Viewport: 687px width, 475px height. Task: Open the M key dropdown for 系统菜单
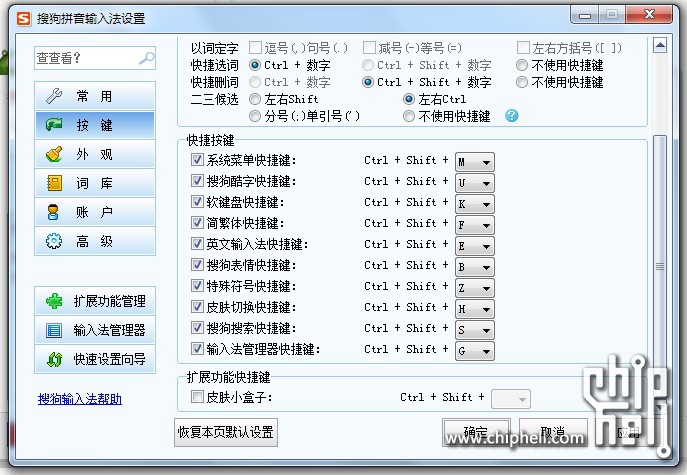[x=475, y=162]
